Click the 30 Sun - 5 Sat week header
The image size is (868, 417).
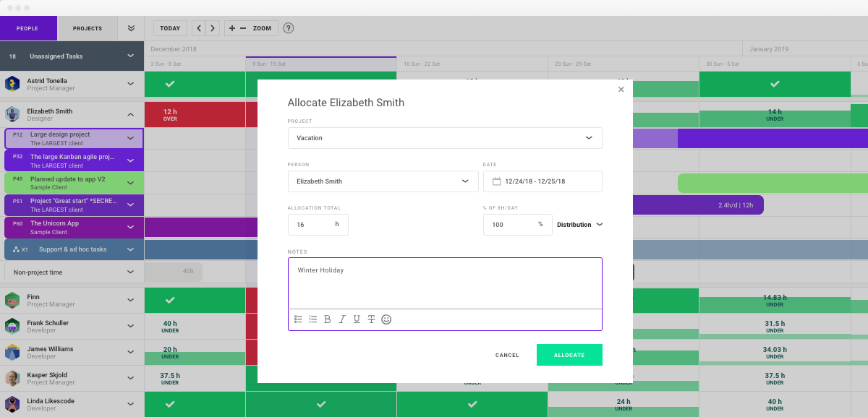tap(775, 64)
